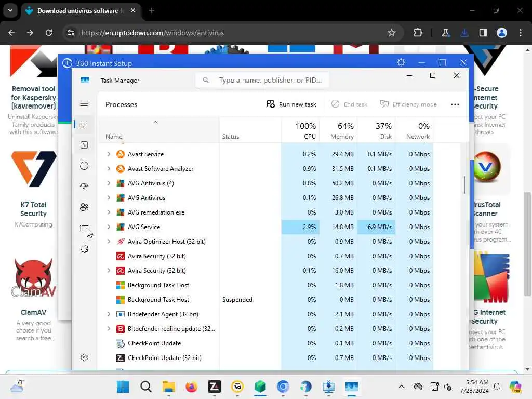Click the Task Manager process list scrollbar

464,185
